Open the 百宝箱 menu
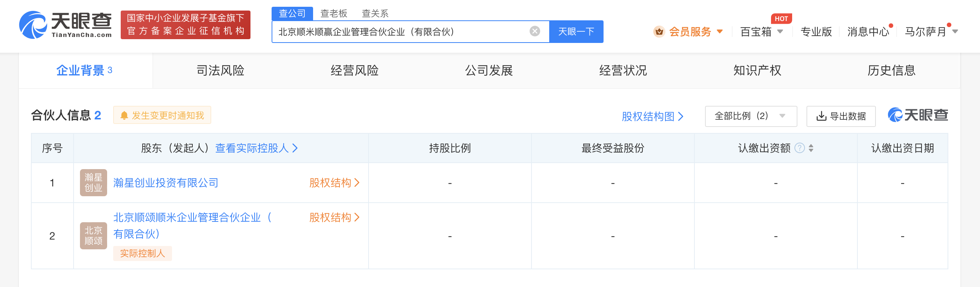980x287 pixels. tap(761, 32)
